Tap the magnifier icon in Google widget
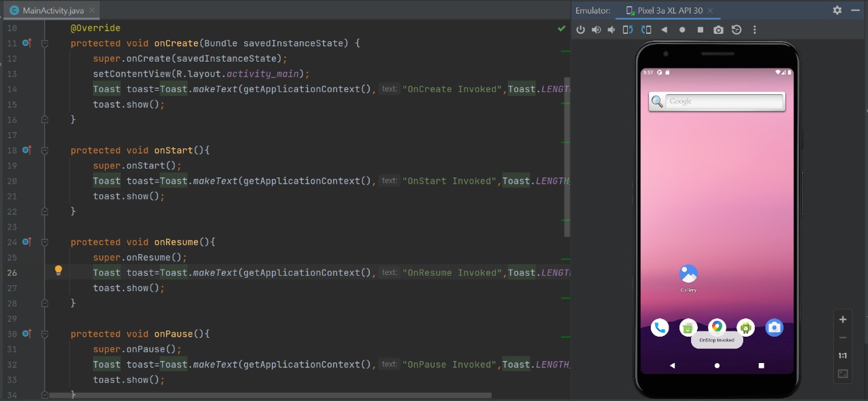The image size is (868, 401). [656, 102]
